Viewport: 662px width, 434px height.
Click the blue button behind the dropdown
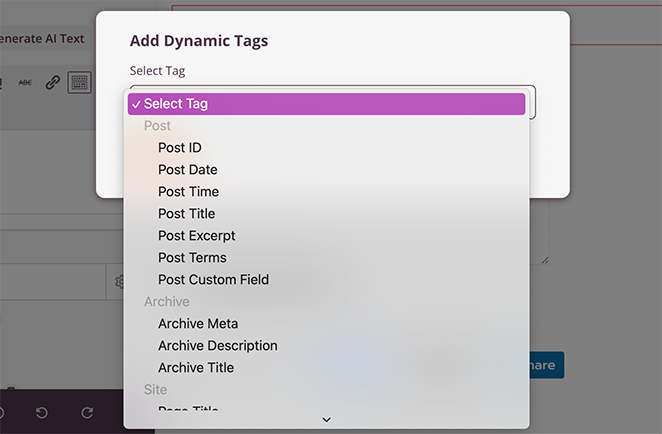[546, 365]
